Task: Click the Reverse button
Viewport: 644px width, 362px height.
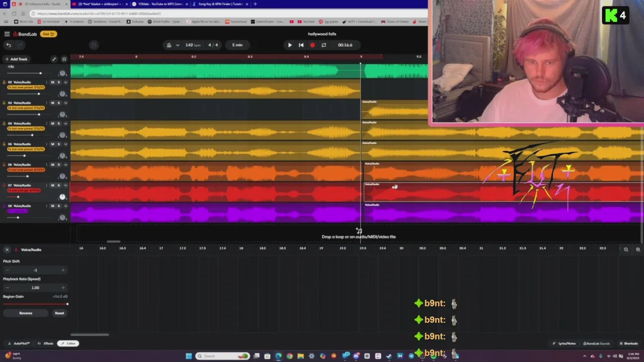Action: (26, 313)
